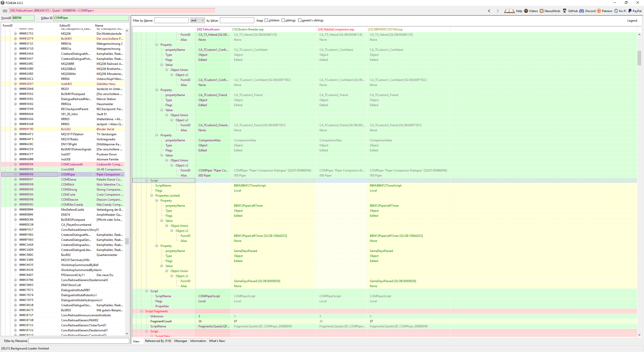This screenshot has height=352, width=644.
Task: Enable the parent's siblings checkbox
Action: point(300,20)
